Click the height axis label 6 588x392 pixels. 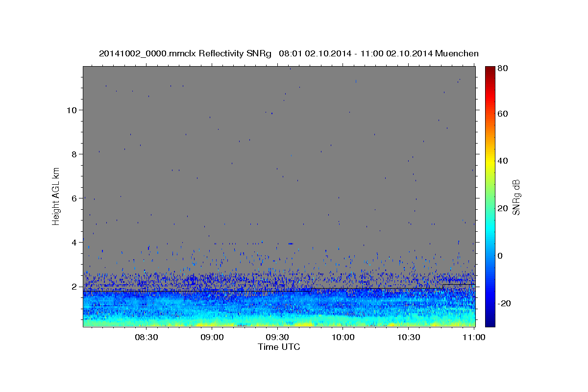pos(73,198)
